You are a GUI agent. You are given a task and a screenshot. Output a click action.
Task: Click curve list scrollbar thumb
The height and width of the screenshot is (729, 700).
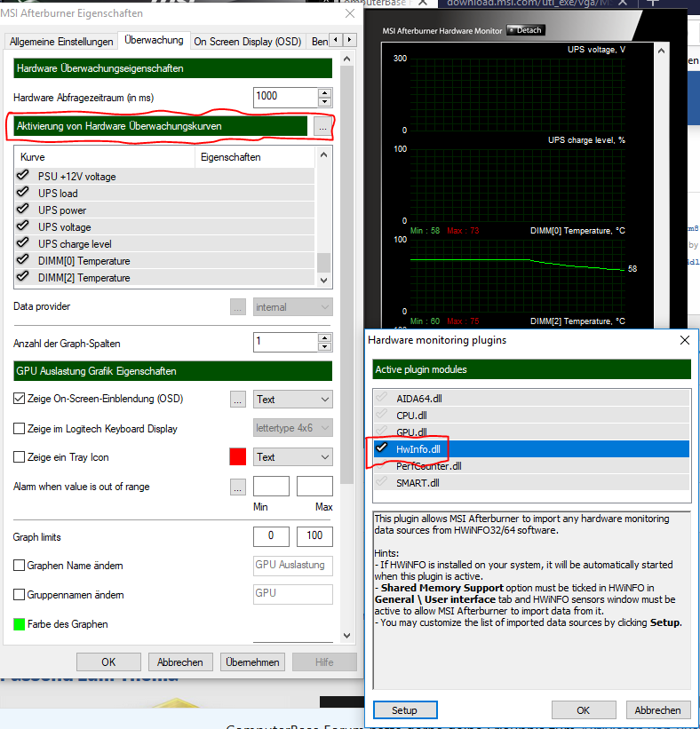point(323,263)
